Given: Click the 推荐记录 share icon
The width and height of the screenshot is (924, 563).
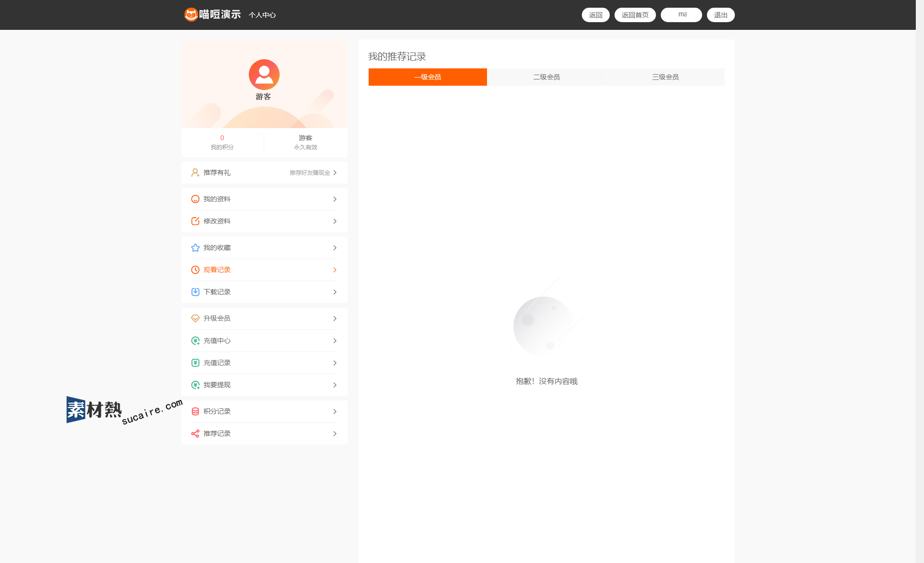Looking at the screenshot, I should point(195,433).
